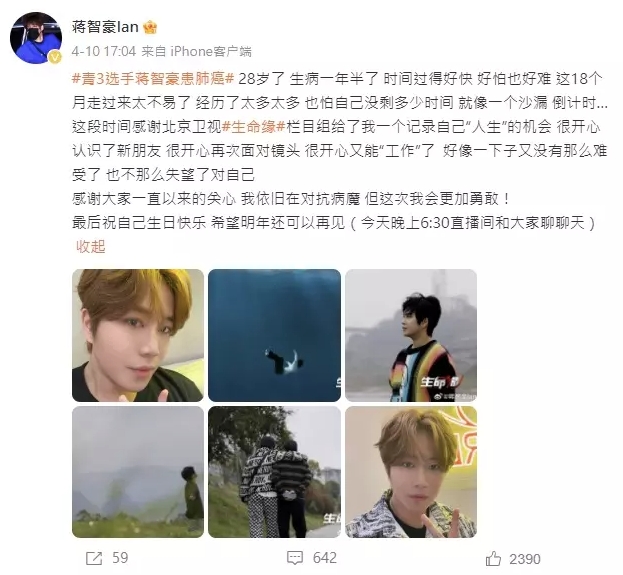Open the peace sign selfie thumbnail
623x575 pixels.
click(411, 472)
